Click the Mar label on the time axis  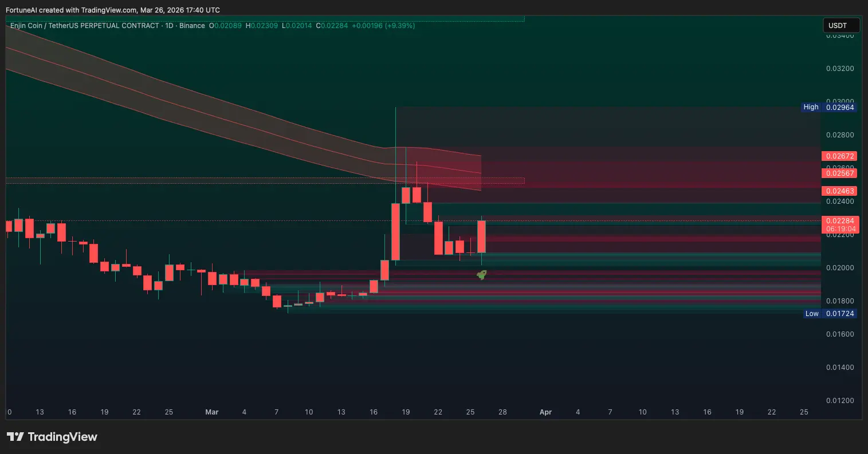click(x=212, y=412)
